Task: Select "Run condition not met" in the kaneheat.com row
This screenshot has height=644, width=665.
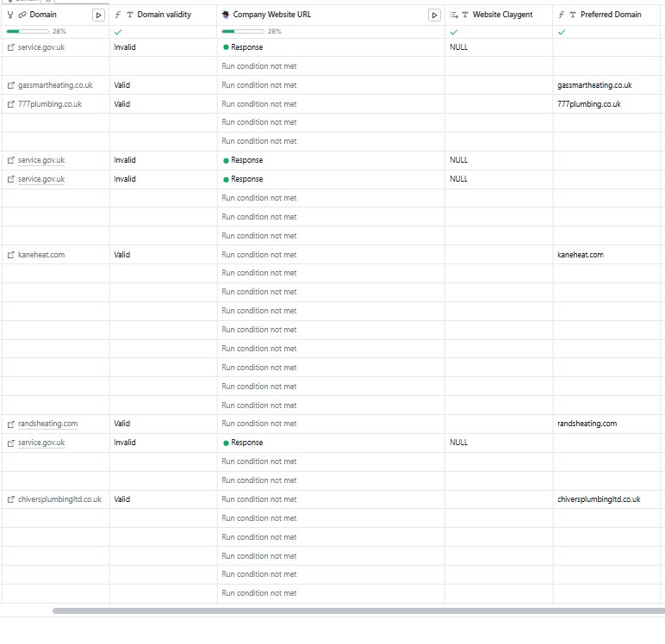Action: click(x=259, y=255)
